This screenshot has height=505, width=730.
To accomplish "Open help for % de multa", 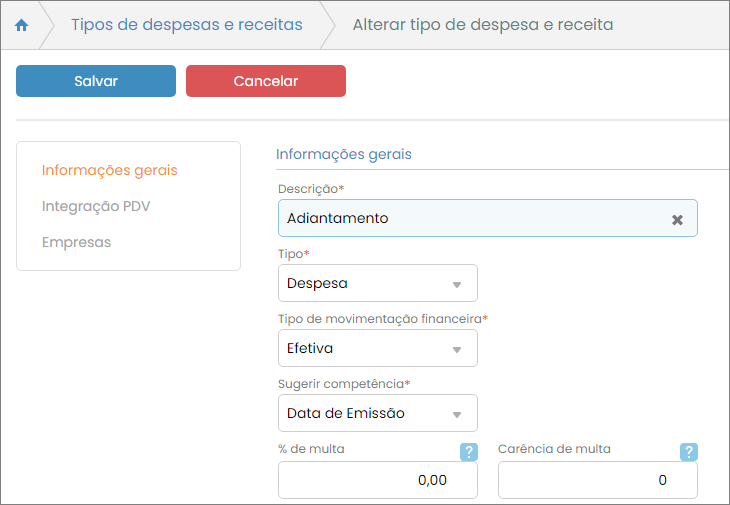I will click(x=468, y=452).
